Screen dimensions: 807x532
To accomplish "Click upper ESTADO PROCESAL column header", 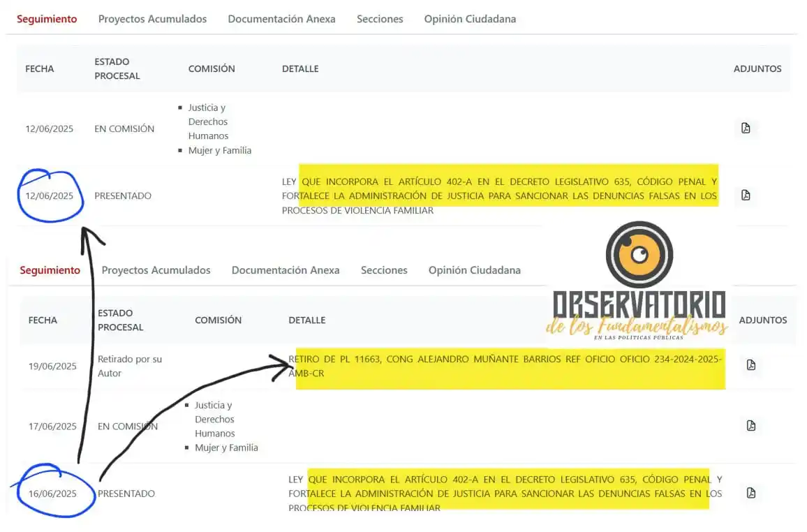I will (117, 69).
